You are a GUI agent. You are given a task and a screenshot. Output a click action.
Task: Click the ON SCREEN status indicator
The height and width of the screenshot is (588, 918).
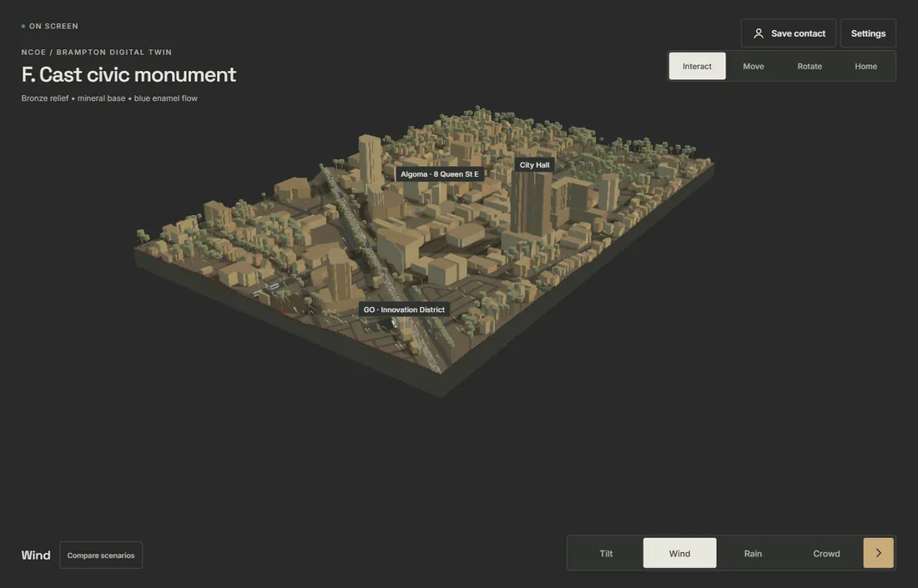pos(50,26)
